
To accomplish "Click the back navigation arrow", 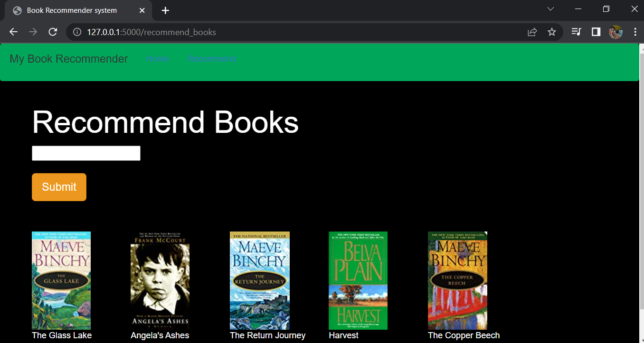I will [13, 32].
